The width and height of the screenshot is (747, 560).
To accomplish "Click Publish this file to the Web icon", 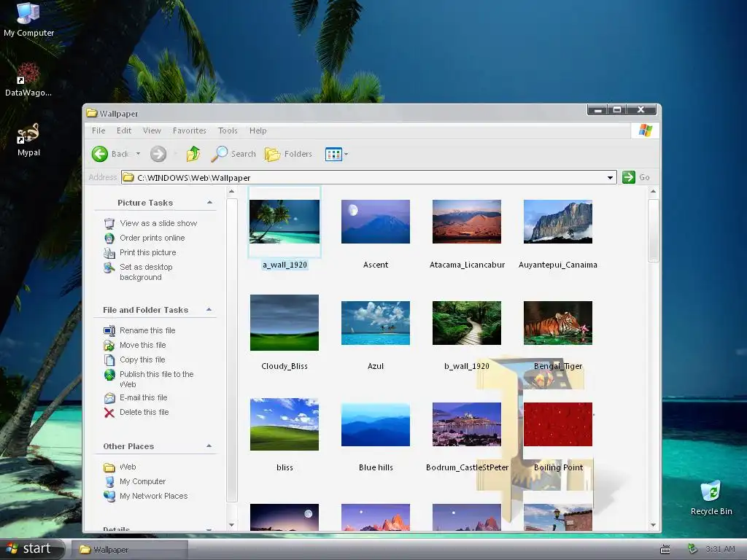I will [109, 375].
